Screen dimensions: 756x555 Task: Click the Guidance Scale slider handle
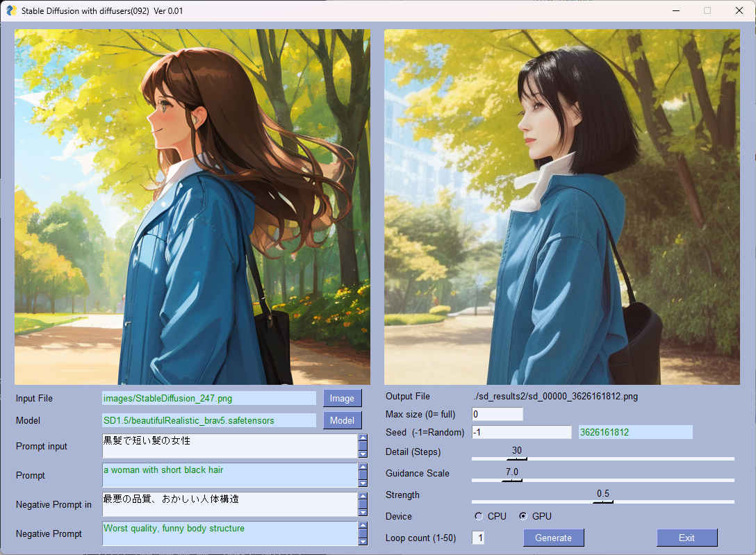coord(511,480)
